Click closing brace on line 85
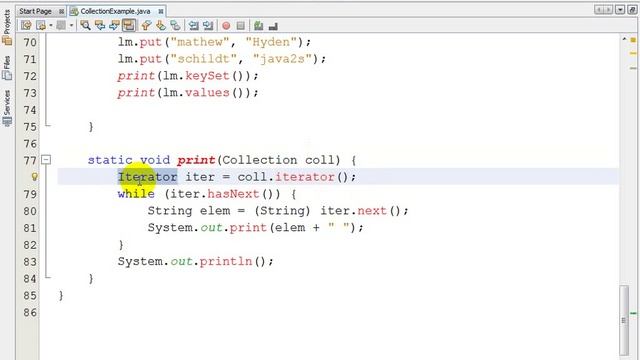Viewport: 640px width, 360px height. 61,296
